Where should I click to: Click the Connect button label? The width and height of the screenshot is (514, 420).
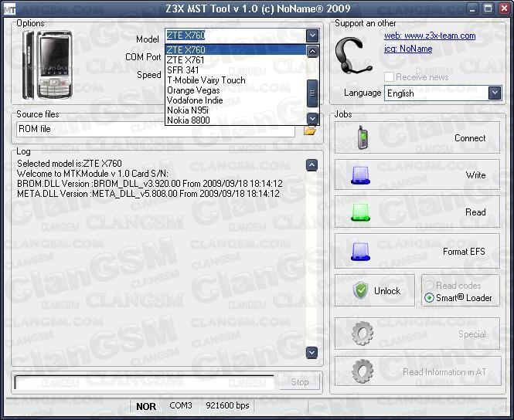click(x=470, y=138)
